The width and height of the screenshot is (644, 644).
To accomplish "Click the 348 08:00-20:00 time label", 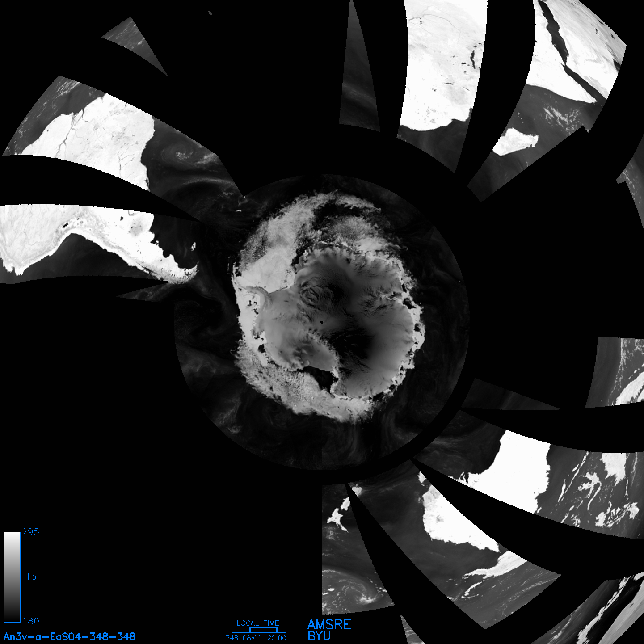I will tap(256, 638).
